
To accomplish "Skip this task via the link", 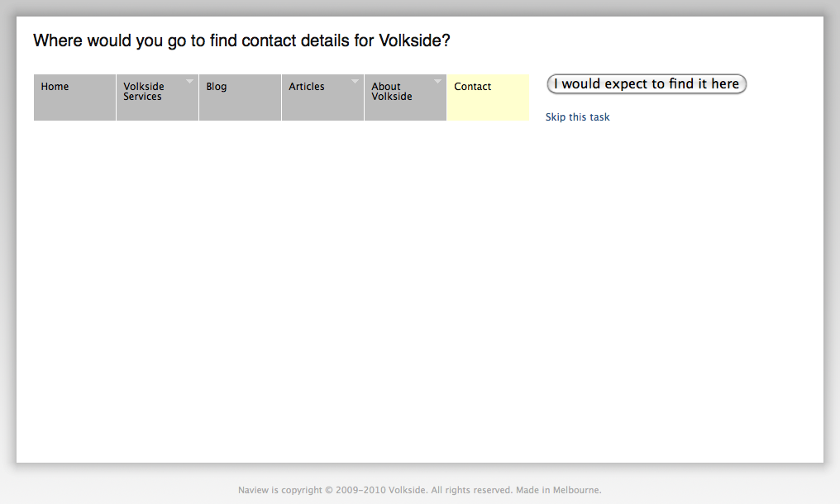I will pos(577,117).
